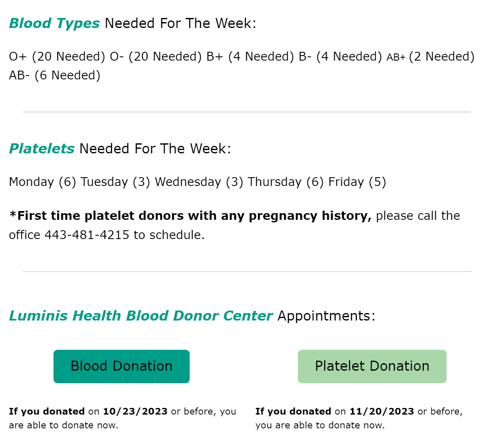The height and width of the screenshot is (448, 488).
Task: Click the 11/20/2023 platelet donation date
Action: 381,411
